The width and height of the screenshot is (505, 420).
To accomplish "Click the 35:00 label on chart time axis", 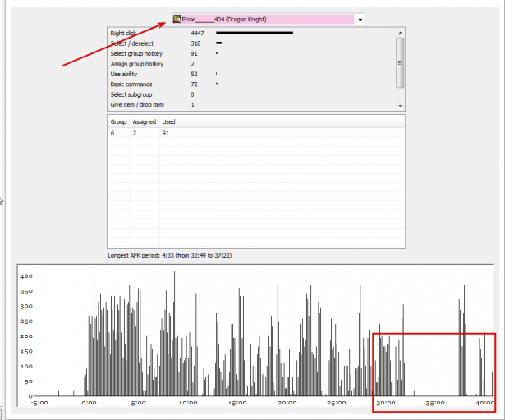I will coord(435,403).
